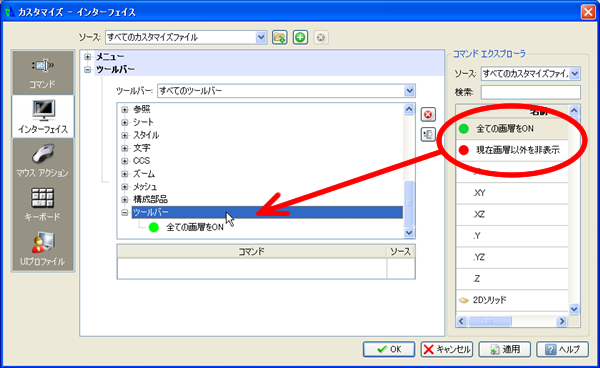This screenshot has height=368, width=600.
Task: Select the .XZ command row
Action: point(512,214)
